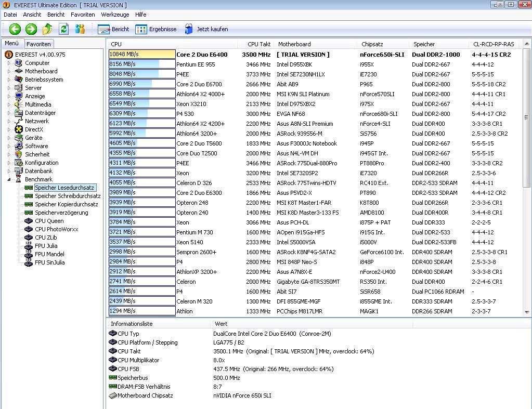Image resolution: width=532 pixels, height=409 pixels.
Task: Select the Geräte tree icon
Action: tap(19, 138)
